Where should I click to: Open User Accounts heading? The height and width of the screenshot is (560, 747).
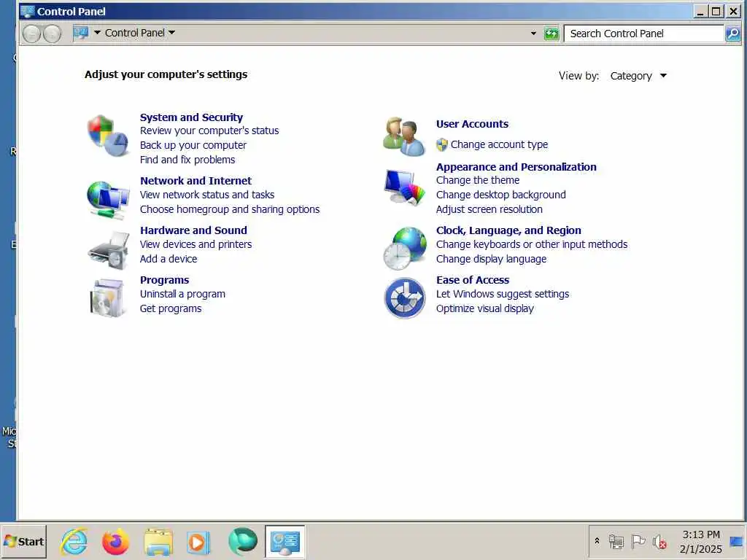pyautogui.click(x=472, y=124)
